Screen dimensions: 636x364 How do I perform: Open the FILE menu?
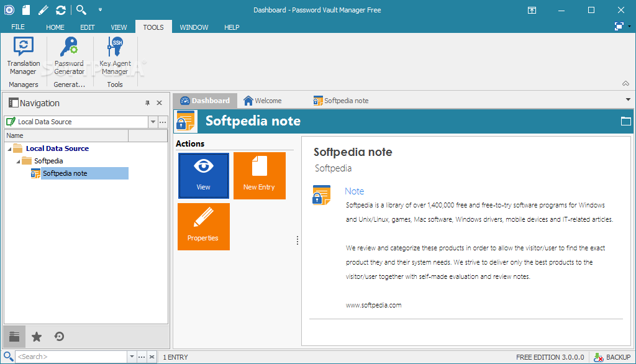[x=18, y=27]
